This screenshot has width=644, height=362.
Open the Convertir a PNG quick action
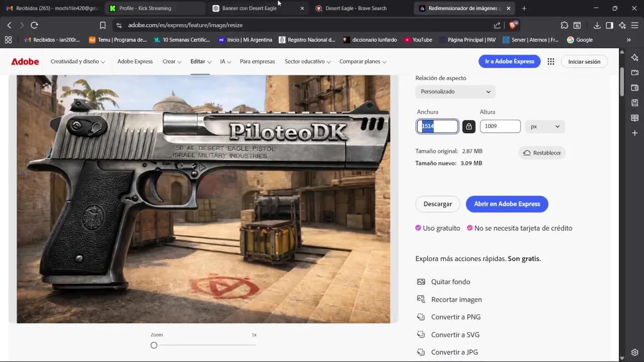(x=448, y=317)
